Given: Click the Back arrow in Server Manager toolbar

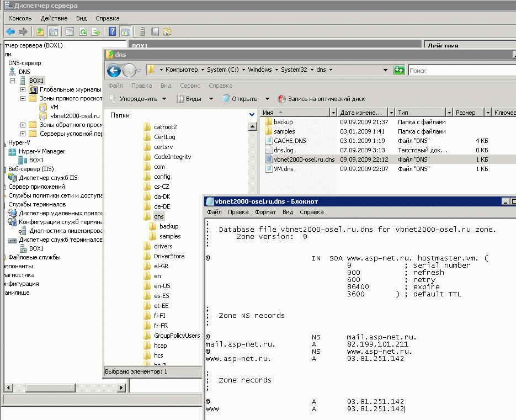Looking at the screenshot, I should click(x=10, y=32).
